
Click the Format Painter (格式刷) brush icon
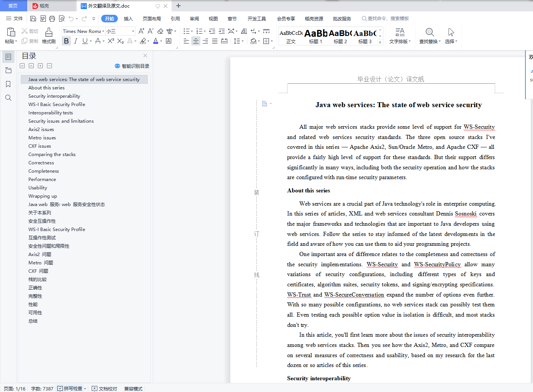point(49,32)
